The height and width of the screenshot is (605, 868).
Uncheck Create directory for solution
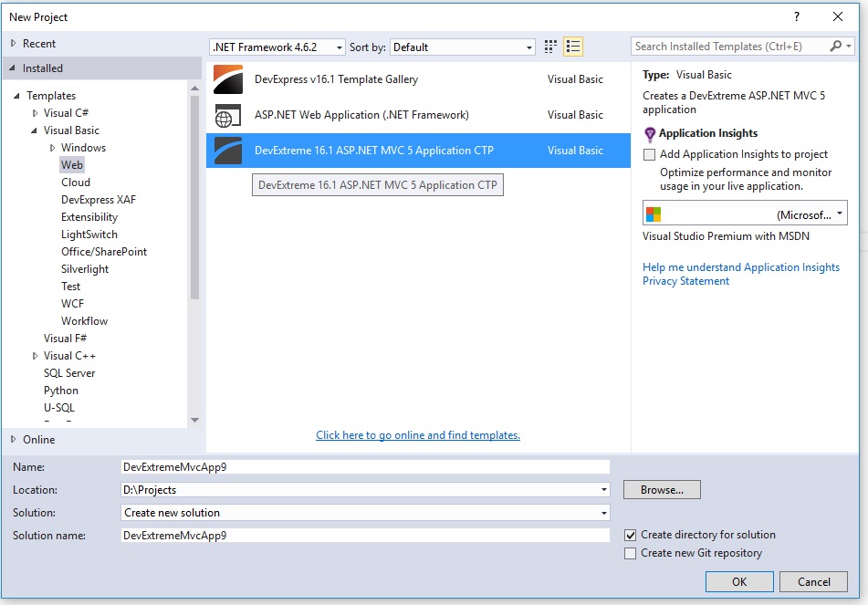[630, 536]
